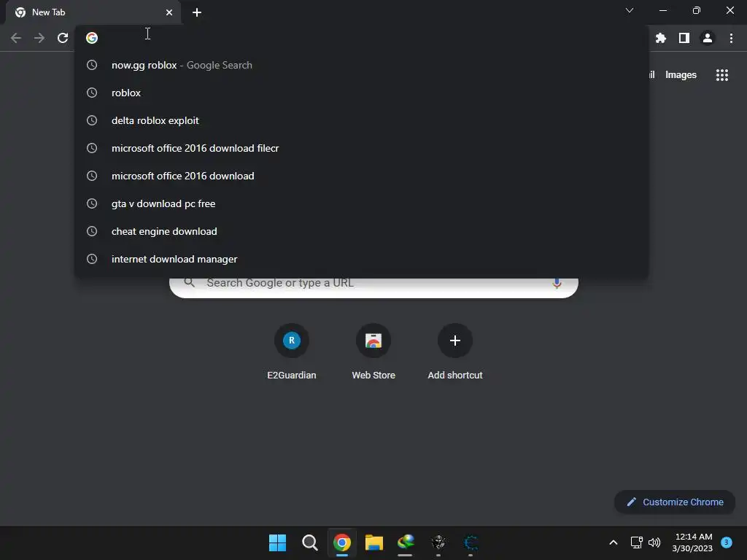Choose the 'now.gg roblox' suggestion
747x560 pixels.
[361, 65]
